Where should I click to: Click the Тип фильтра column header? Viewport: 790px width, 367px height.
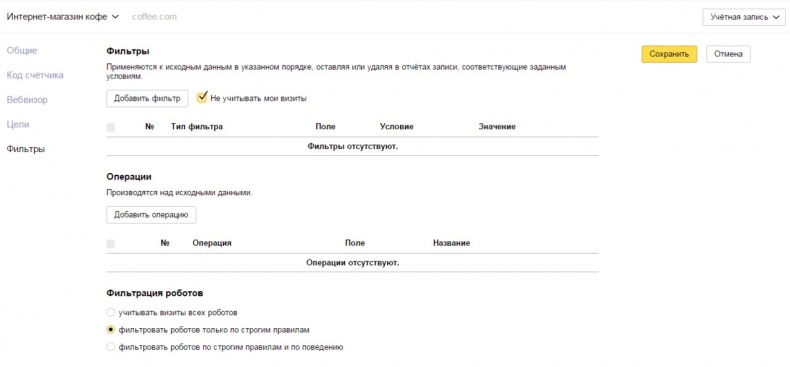tap(196, 127)
